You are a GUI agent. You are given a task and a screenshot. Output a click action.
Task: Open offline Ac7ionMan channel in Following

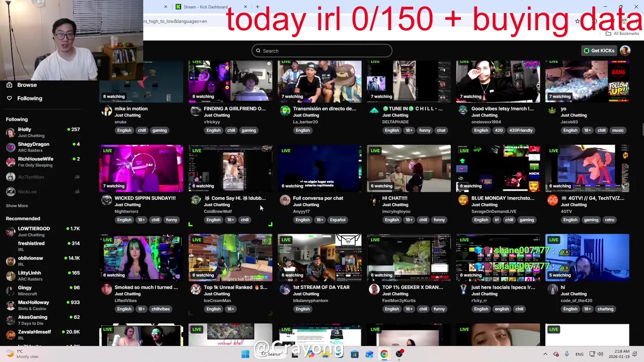pyautogui.click(x=43, y=177)
